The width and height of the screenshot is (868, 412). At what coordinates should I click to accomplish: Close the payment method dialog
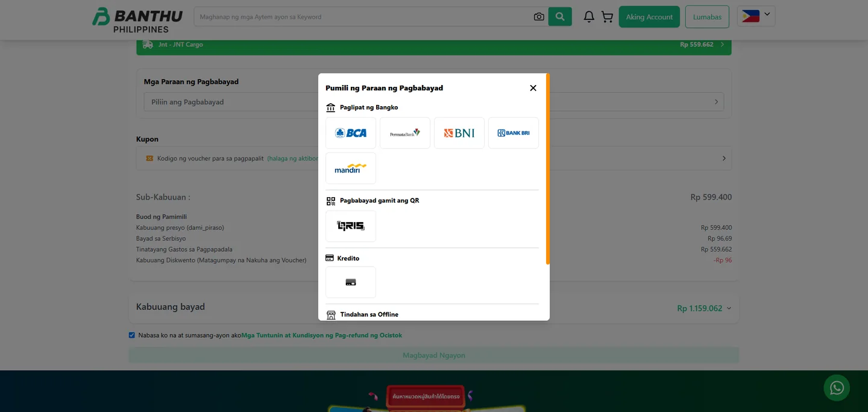click(533, 88)
